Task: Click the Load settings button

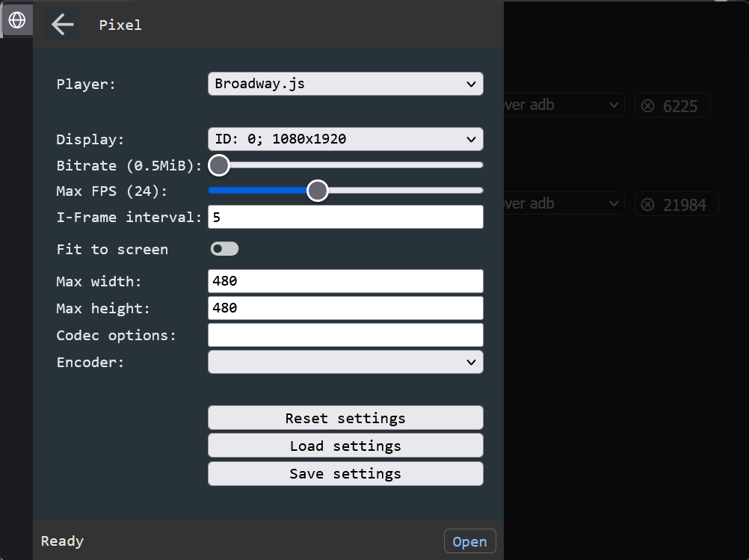Action: (x=345, y=446)
